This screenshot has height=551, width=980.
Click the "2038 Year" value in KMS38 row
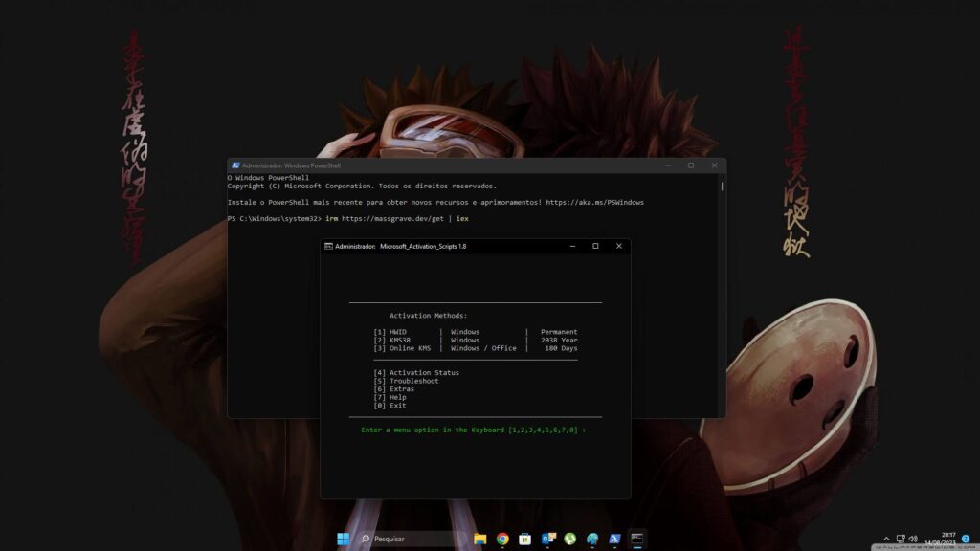pyautogui.click(x=559, y=340)
